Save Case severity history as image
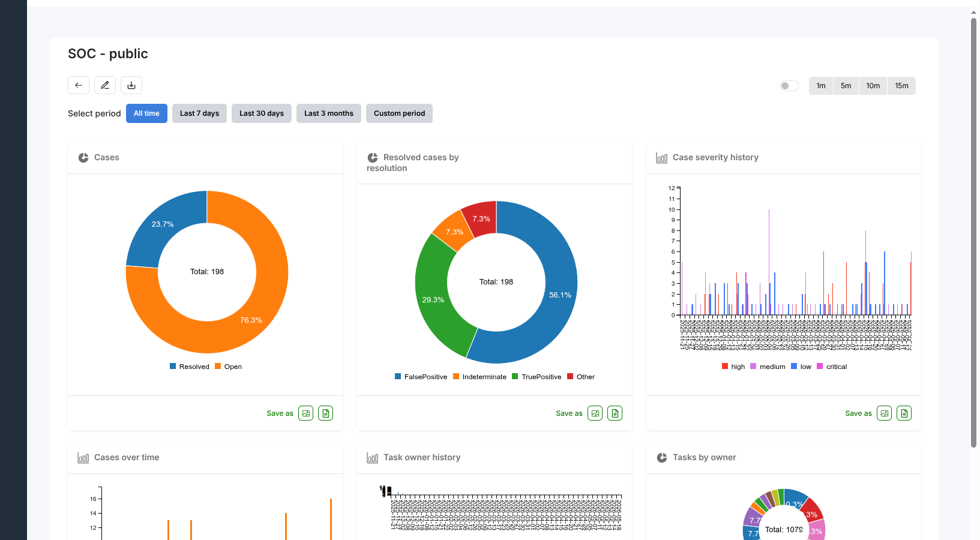The width and height of the screenshot is (980, 540). tap(885, 413)
